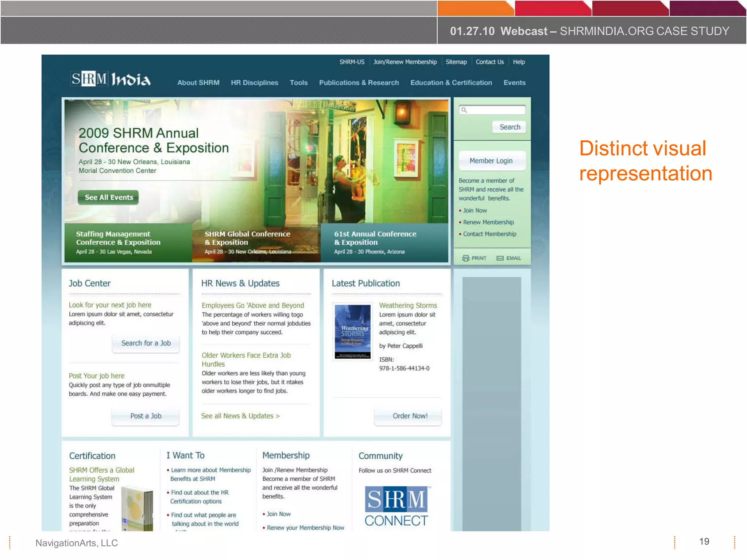This screenshot has width=747, height=560.
Task: Click the printer icon next to PRINT
Action: pos(466,258)
